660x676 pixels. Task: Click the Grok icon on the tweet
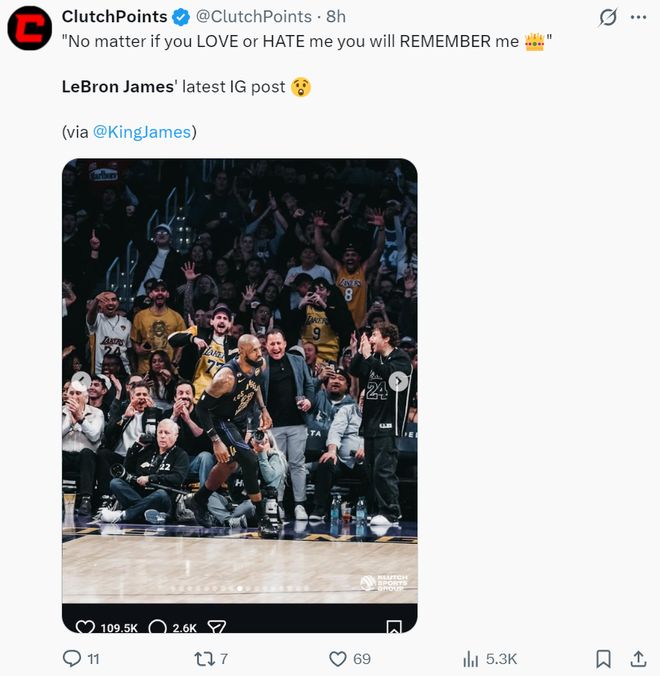(607, 17)
